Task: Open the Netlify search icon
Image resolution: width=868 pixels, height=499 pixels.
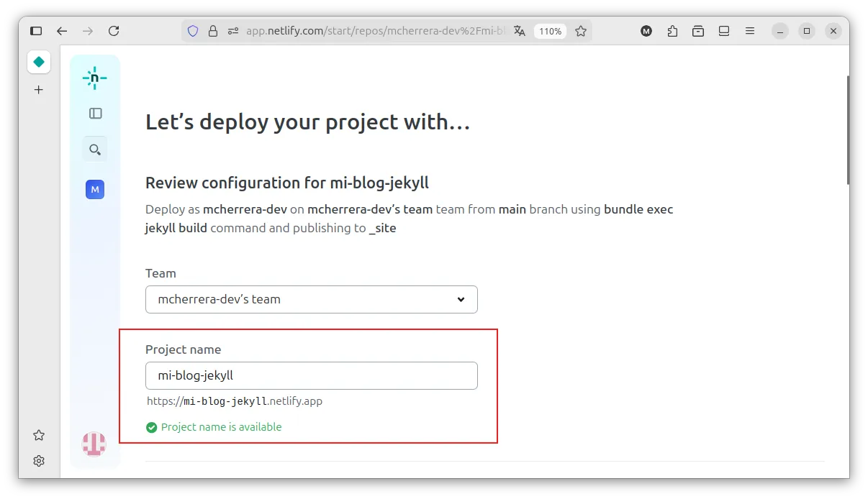Action: [95, 150]
